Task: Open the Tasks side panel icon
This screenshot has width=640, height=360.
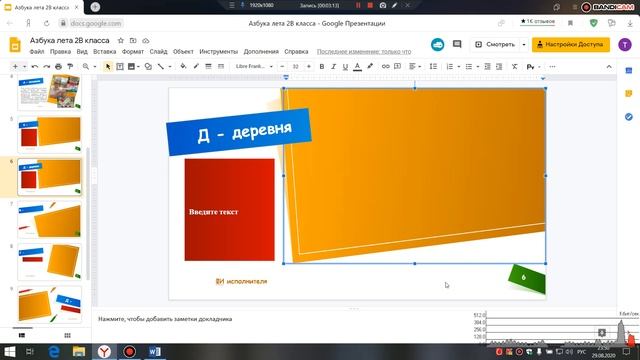Action: coord(629,117)
